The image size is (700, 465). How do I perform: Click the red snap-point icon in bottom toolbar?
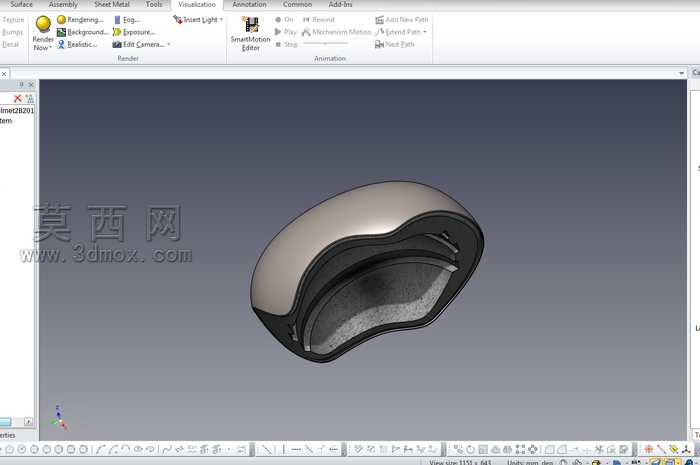click(649, 449)
